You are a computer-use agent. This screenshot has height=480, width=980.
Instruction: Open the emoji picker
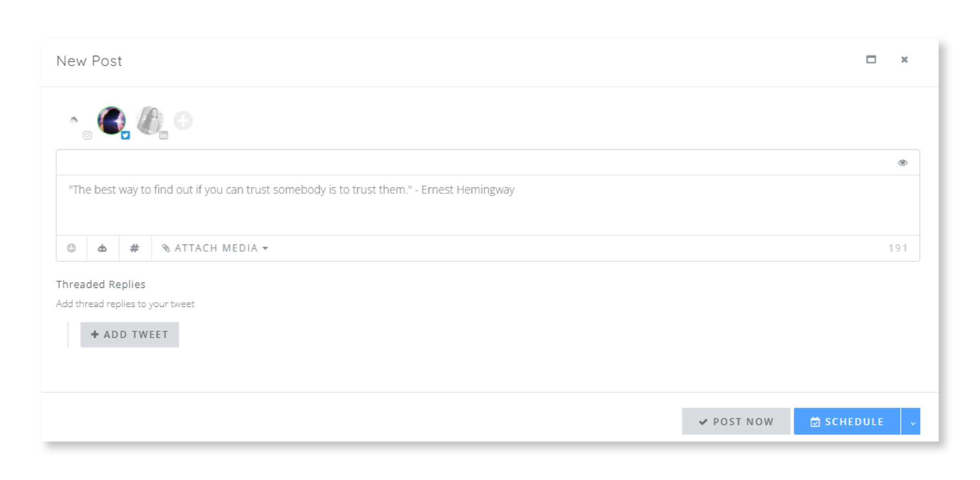tap(71, 248)
